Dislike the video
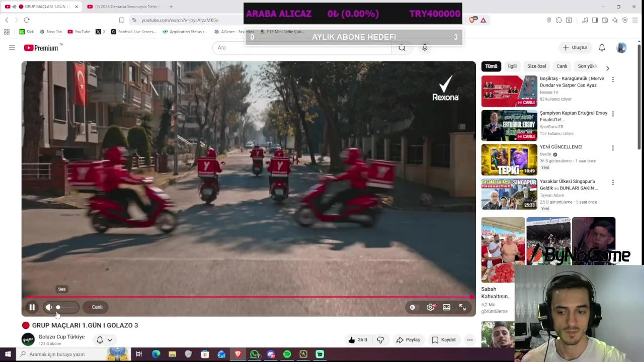Screen dimensions: 644x362 [x=380, y=340]
